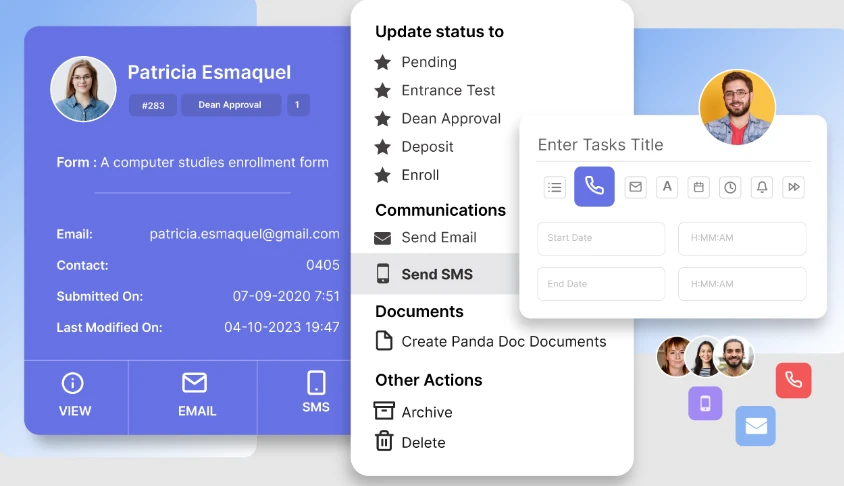Click the fast-forward icon in the task toolbar
The image size is (844, 486).
[x=793, y=187]
